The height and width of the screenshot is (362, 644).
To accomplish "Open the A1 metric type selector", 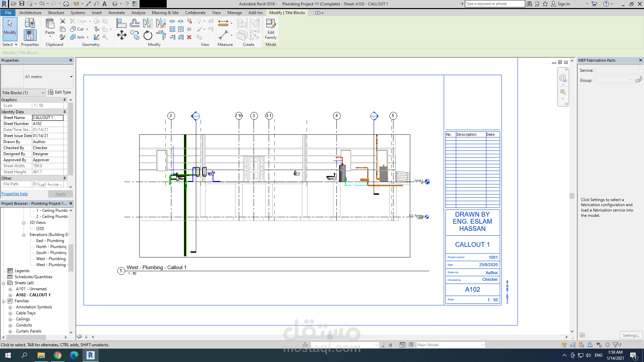I will pos(71,77).
